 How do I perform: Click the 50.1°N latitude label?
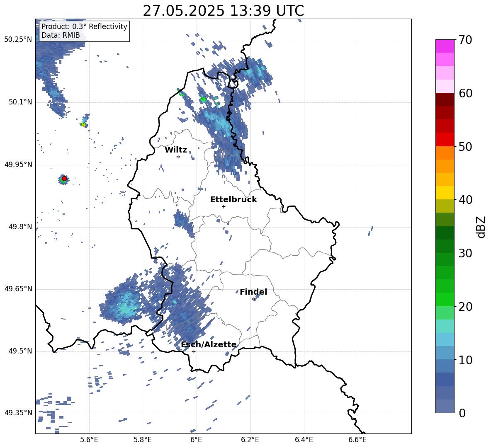click(20, 102)
